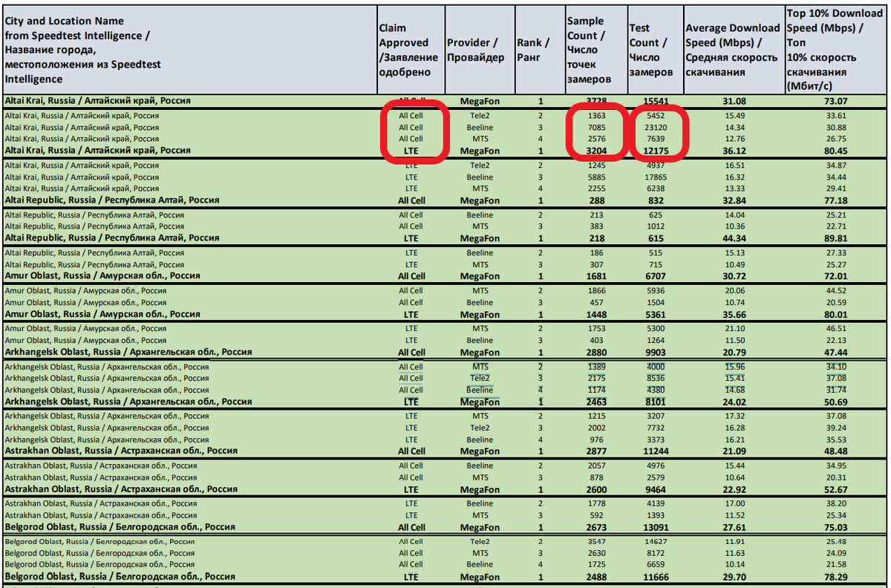This screenshot has height=588, width=891.
Task: Click the top speed value 77.18
Action: coord(835,200)
